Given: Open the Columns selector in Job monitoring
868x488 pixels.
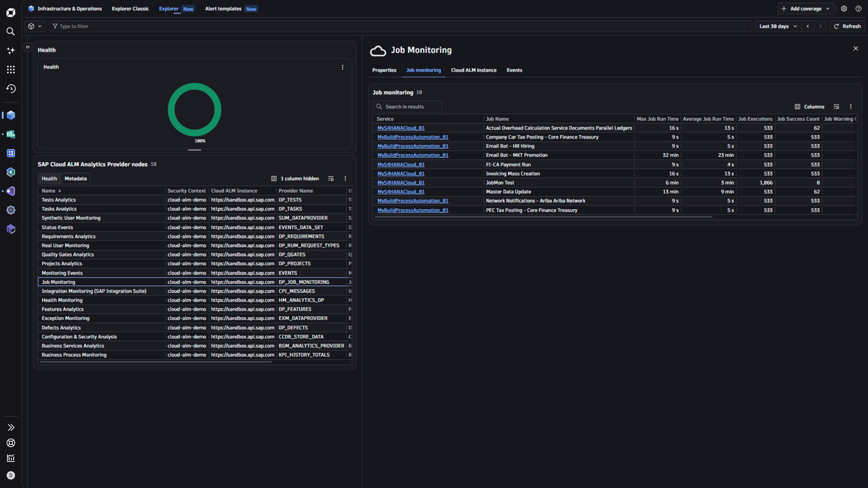Looking at the screenshot, I should click(810, 107).
